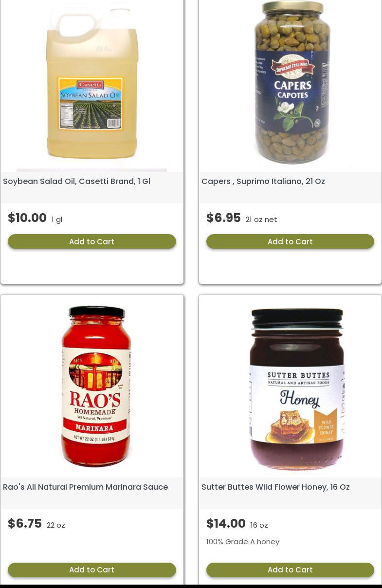Open the Casetti soybean oil jug image

[x=92, y=86]
